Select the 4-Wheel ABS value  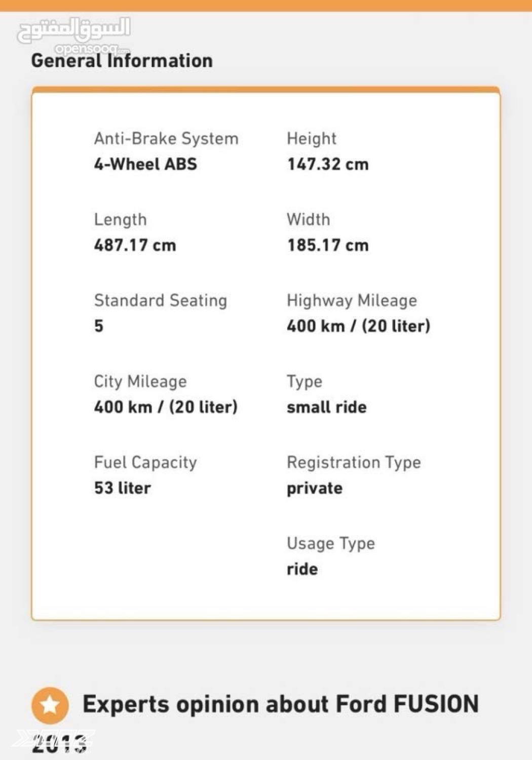pos(145,164)
